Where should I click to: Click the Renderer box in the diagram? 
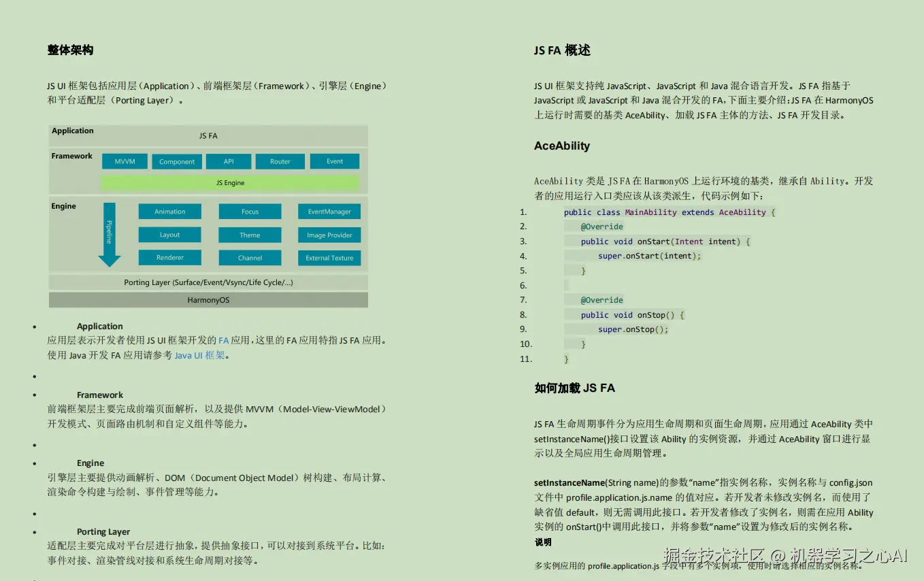point(170,258)
